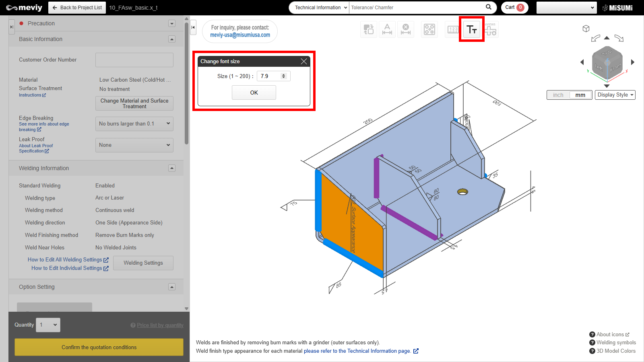Click the 6 Views download icon
Viewport: 644px width, 362px height.
(491, 30)
